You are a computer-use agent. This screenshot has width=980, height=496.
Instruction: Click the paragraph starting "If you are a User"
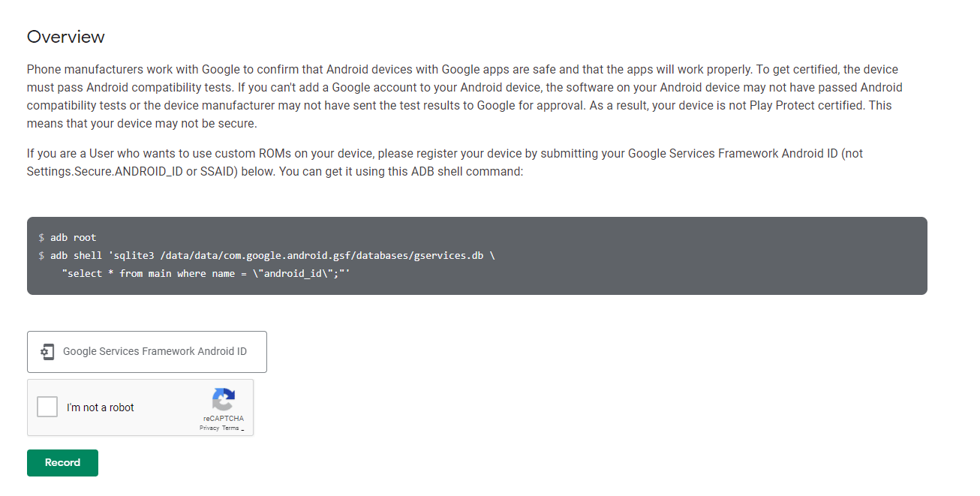point(445,162)
